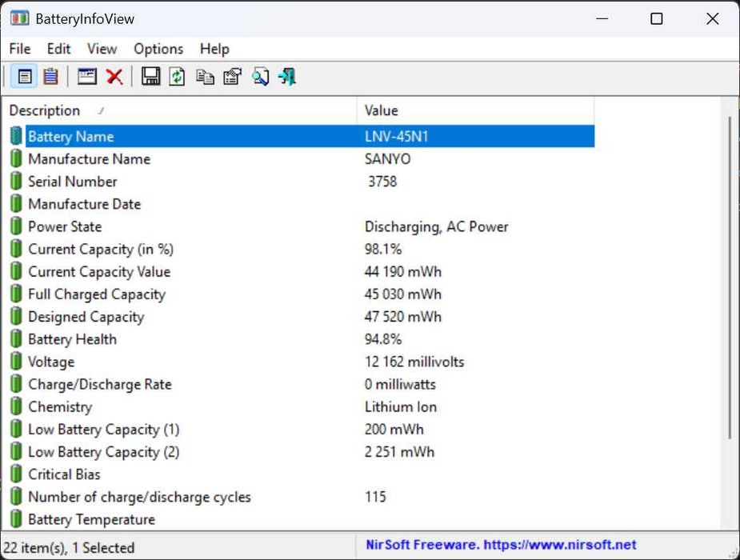Click battery icon beside Manufacture Name
Image resolution: width=740 pixels, height=560 pixels.
click(16, 158)
